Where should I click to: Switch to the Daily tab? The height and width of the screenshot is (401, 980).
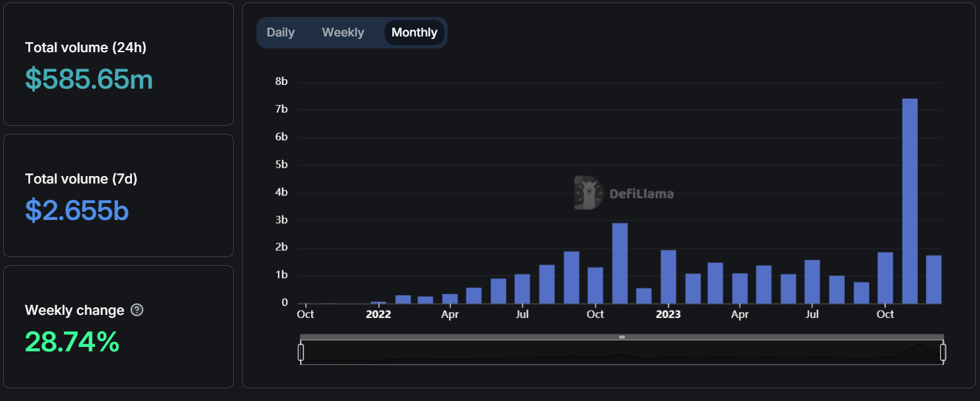[281, 32]
